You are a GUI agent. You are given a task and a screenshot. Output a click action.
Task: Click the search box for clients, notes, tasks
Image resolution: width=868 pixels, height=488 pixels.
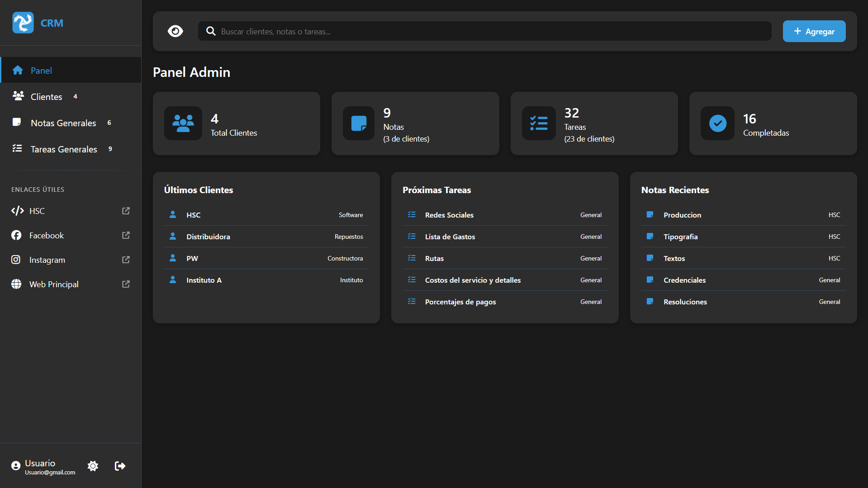click(484, 31)
